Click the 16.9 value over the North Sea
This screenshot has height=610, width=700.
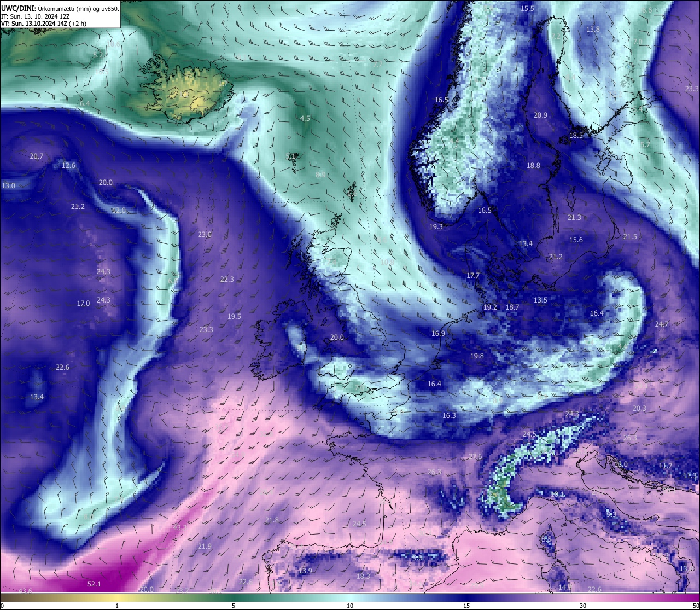(x=438, y=333)
